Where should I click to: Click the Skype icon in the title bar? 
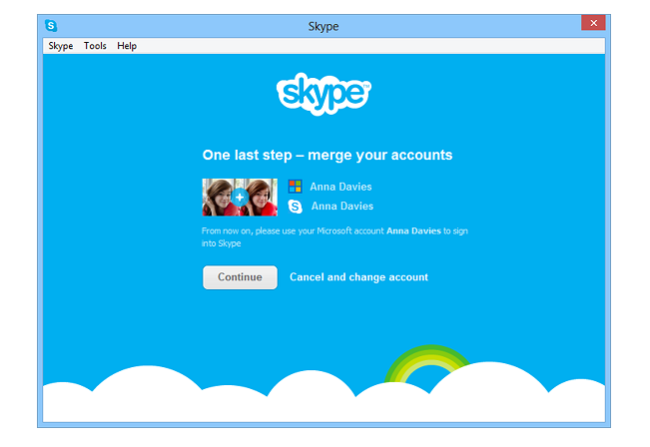pyautogui.click(x=51, y=26)
